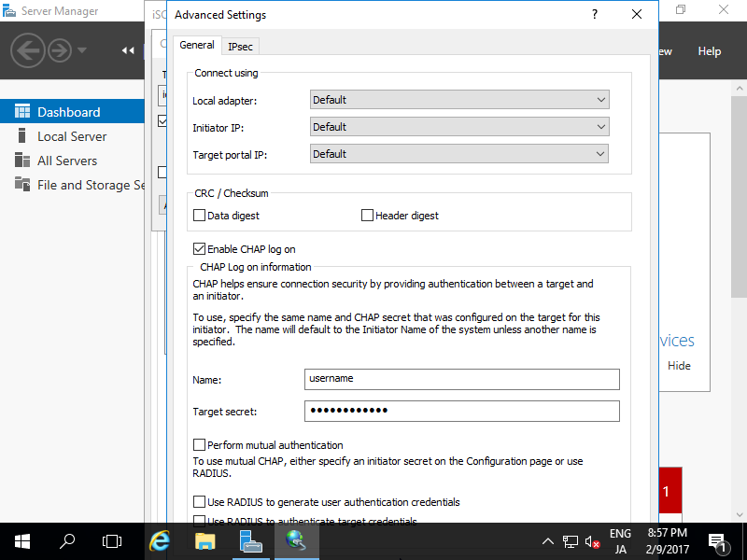This screenshot has width=747, height=560.
Task: Click the Dashboard grid icon
Action: (21, 111)
